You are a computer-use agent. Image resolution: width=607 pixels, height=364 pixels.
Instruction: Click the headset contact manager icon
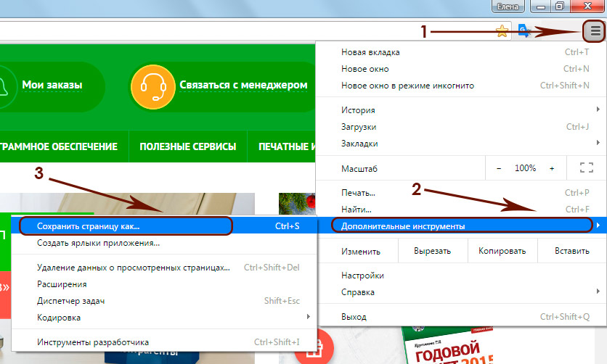click(148, 85)
